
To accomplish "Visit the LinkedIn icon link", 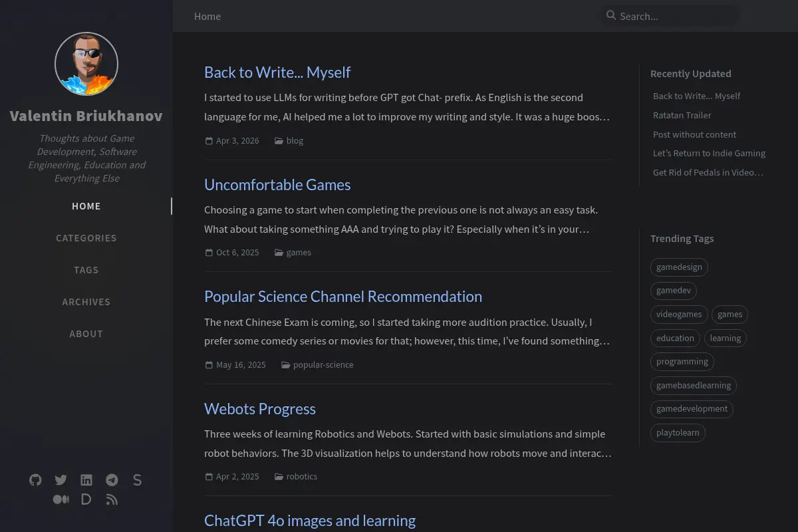I will click(x=86, y=480).
